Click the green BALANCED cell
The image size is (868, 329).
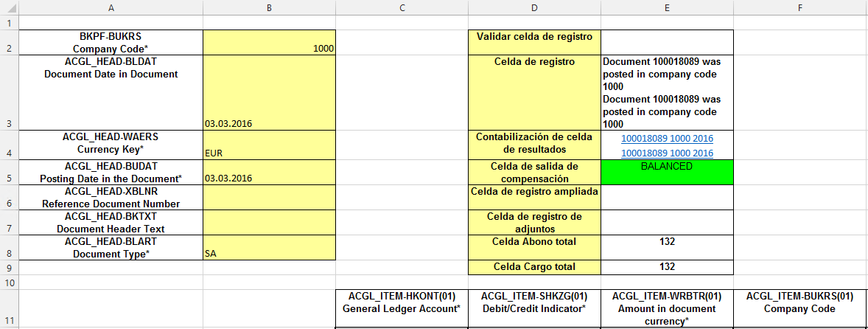pos(667,172)
